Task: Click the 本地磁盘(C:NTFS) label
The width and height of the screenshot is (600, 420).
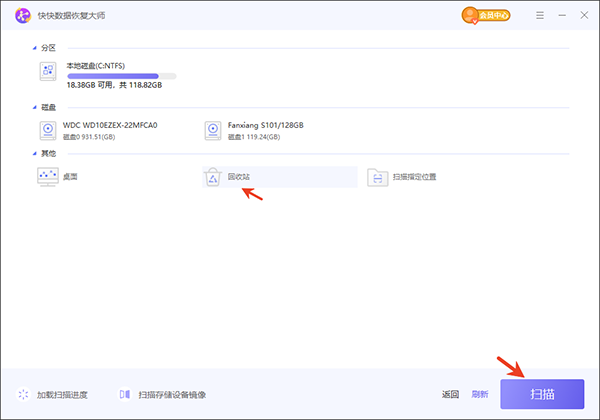Action: (x=96, y=66)
